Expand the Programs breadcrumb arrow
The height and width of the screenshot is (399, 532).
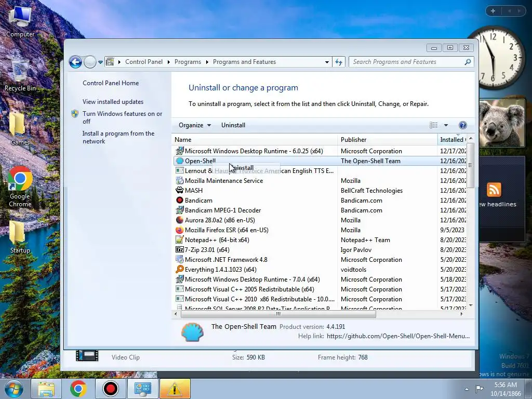point(207,62)
